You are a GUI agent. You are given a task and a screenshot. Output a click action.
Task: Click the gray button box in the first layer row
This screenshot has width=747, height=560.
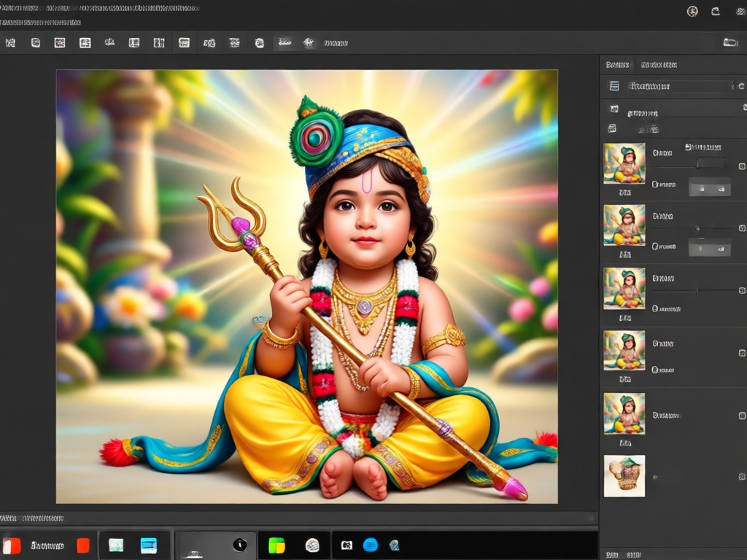pyautogui.click(x=710, y=187)
